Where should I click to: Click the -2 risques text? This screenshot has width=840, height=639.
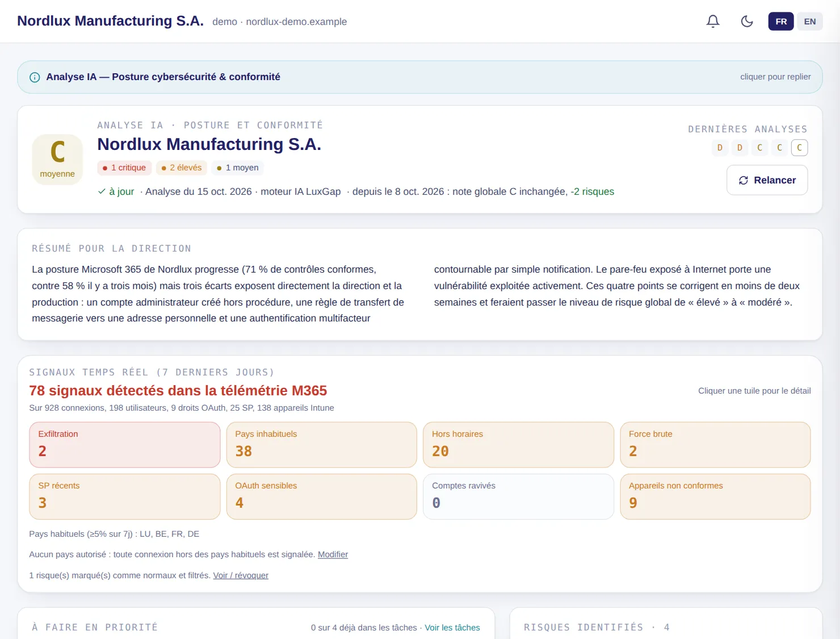click(x=593, y=191)
